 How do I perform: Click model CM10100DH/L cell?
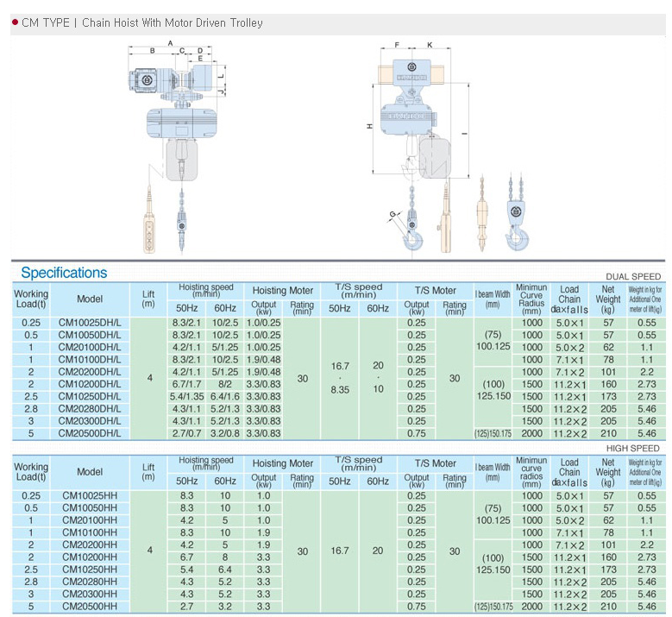[90, 360]
